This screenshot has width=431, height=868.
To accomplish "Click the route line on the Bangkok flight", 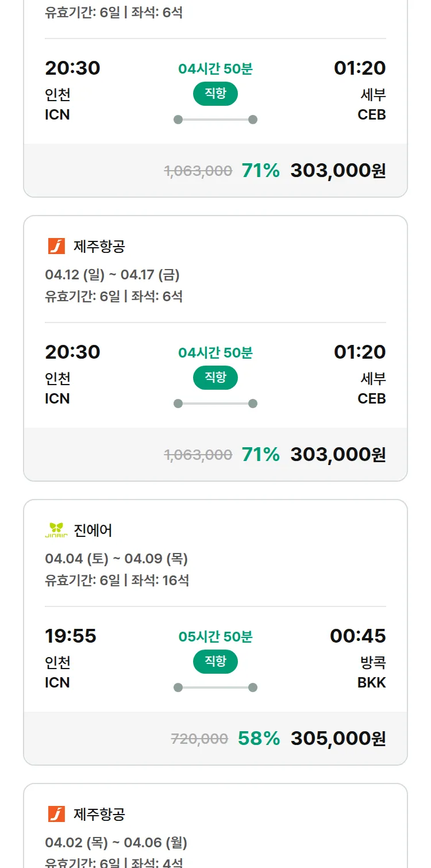I will [215, 688].
